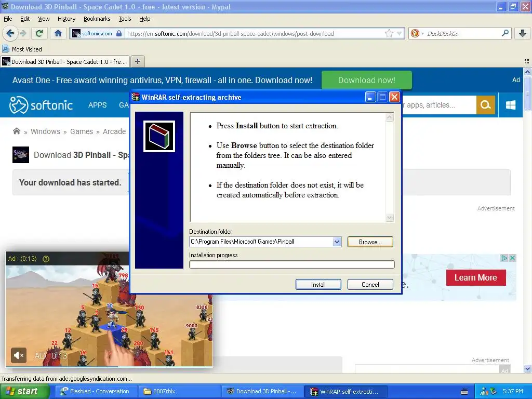Open a new tab with the plus button
The height and width of the screenshot is (399, 532).
[137, 61]
